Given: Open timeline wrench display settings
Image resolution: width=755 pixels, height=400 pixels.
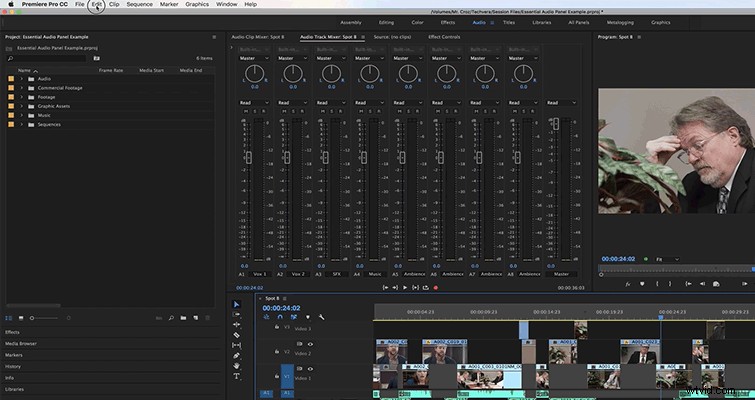Looking at the screenshot, I should pos(321,317).
